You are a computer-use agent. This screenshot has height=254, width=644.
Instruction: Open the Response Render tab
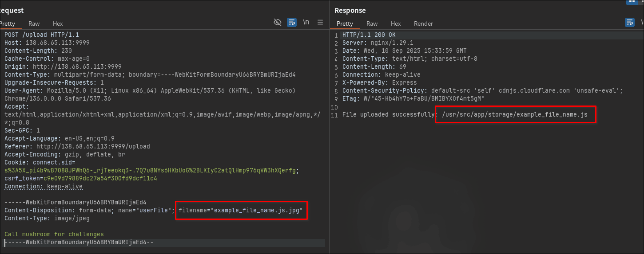(x=423, y=23)
